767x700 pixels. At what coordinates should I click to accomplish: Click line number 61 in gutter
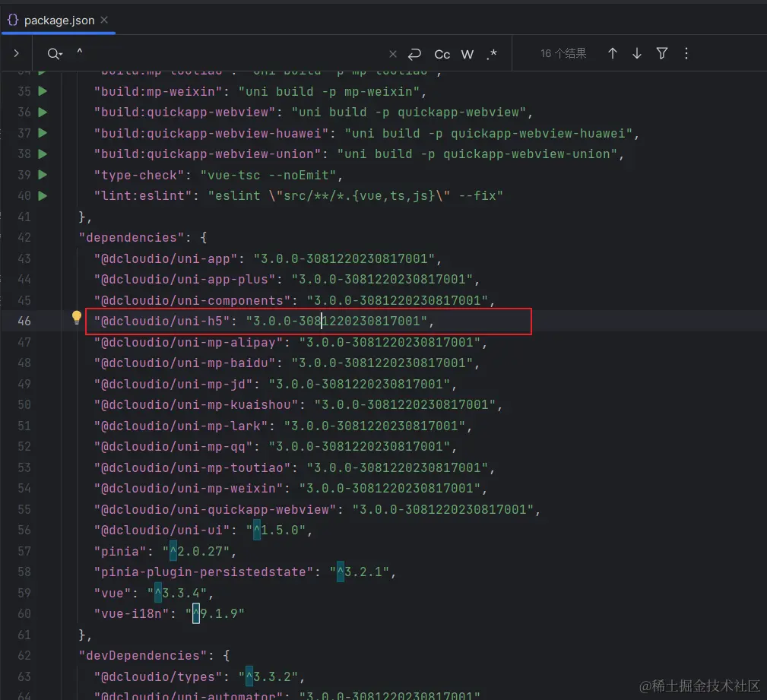point(24,635)
